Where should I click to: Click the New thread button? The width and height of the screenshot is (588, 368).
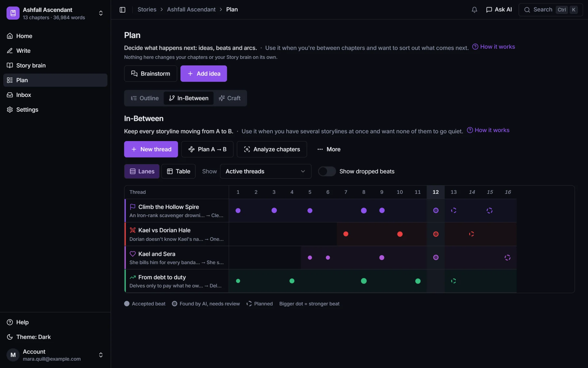(x=151, y=149)
